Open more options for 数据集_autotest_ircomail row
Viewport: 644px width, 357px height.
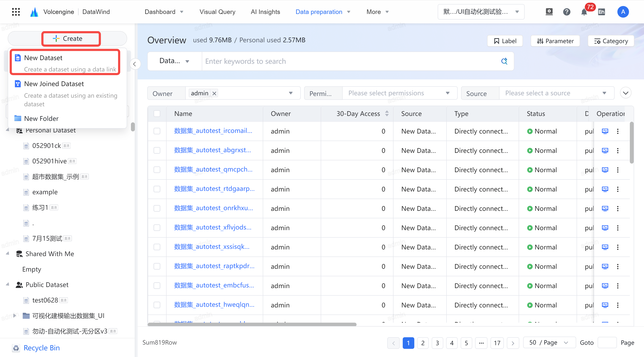(x=618, y=131)
